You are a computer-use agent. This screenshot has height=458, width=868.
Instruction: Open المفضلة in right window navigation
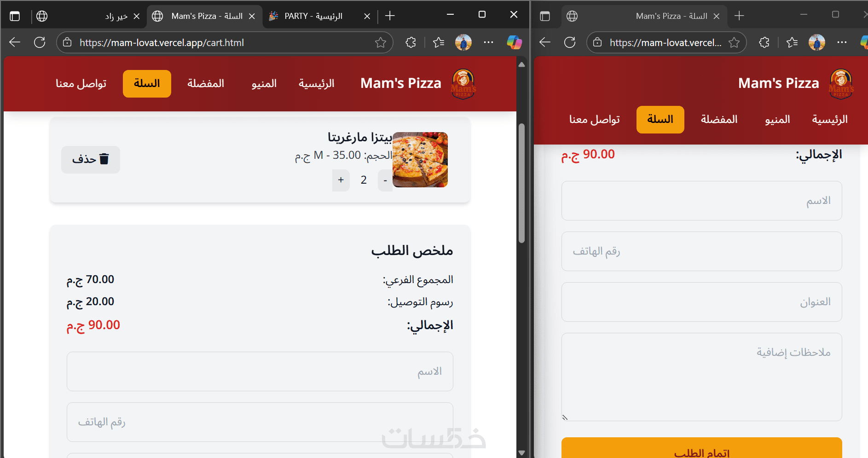pos(719,120)
